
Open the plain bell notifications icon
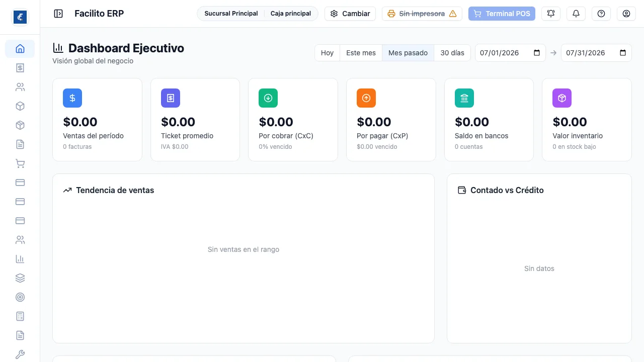tap(576, 14)
